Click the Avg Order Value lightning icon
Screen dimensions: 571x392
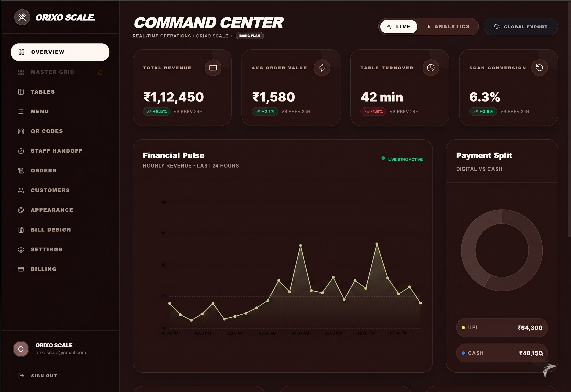(x=322, y=68)
